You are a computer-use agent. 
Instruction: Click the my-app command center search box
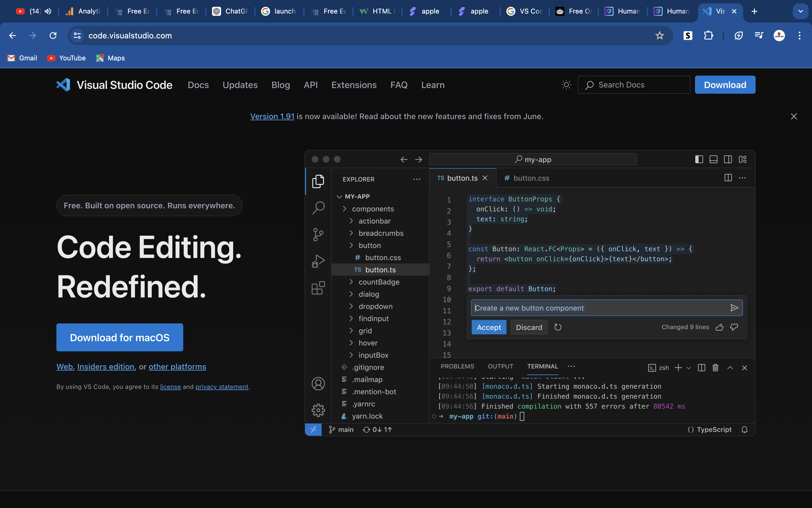(533, 159)
